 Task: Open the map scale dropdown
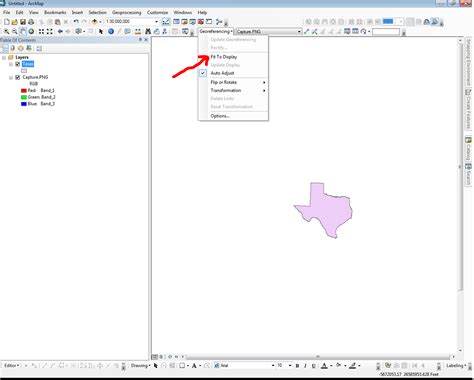pos(157,22)
